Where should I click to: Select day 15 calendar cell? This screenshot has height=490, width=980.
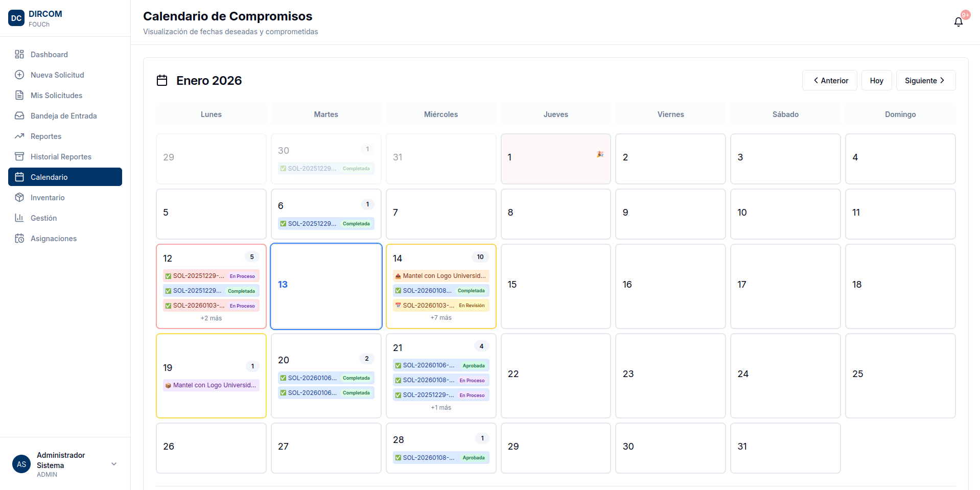(x=556, y=286)
